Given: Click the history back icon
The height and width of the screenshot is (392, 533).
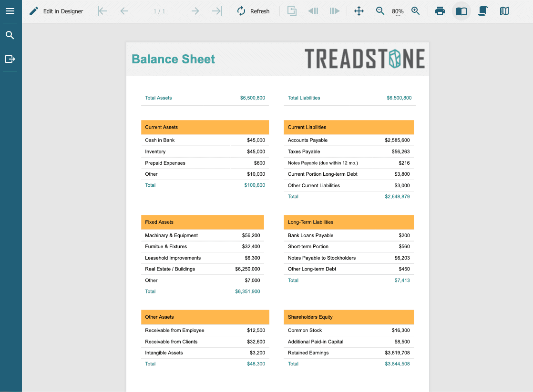Looking at the screenshot, I should tap(313, 11).
